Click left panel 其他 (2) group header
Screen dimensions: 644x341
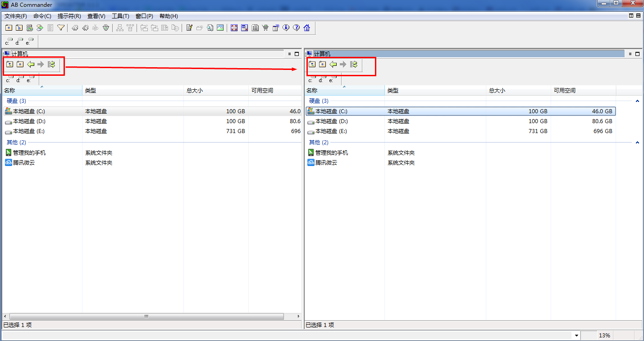click(16, 143)
